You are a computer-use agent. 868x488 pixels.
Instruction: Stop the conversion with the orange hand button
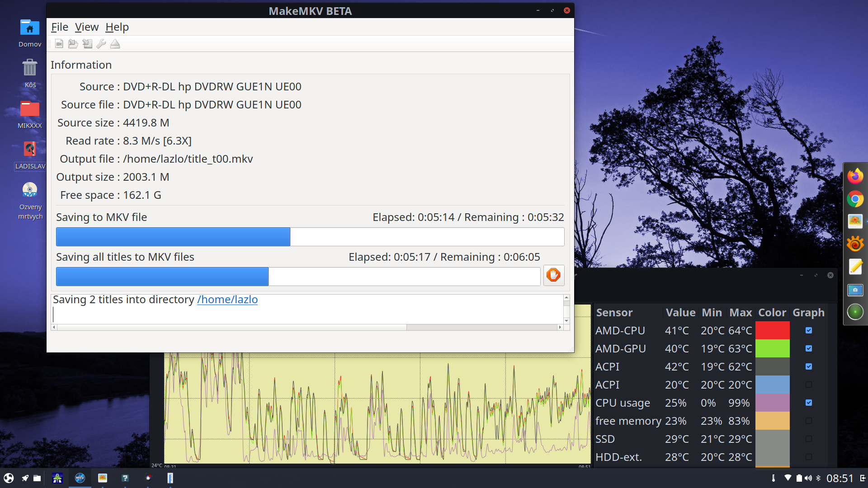pyautogui.click(x=553, y=275)
